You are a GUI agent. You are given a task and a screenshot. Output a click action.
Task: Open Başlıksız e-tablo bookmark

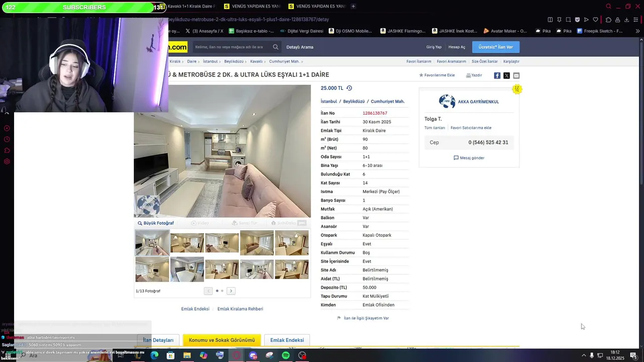(251, 31)
